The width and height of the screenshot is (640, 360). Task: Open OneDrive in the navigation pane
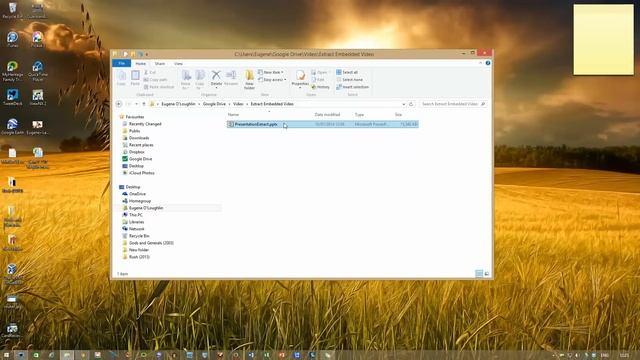(137, 194)
